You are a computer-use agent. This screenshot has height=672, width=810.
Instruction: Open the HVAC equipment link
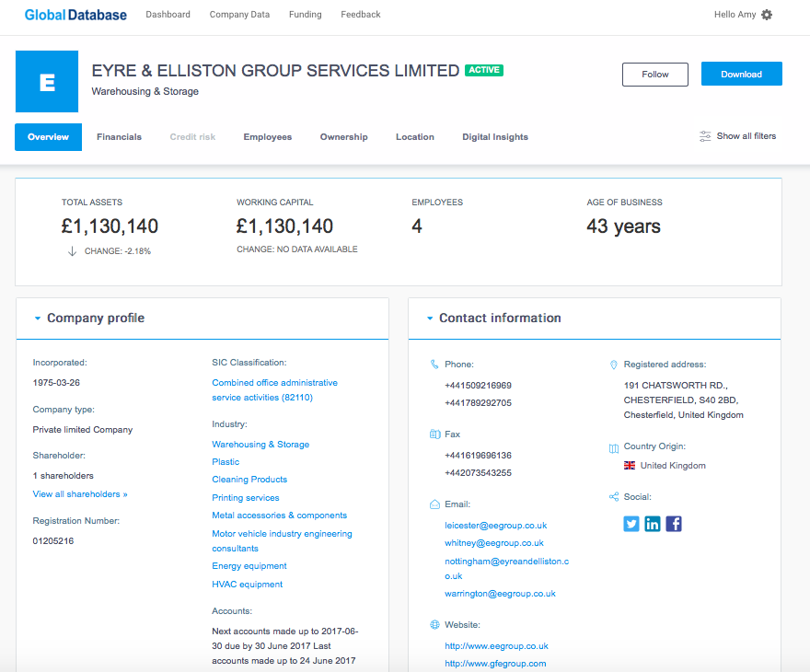click(247, 585)
